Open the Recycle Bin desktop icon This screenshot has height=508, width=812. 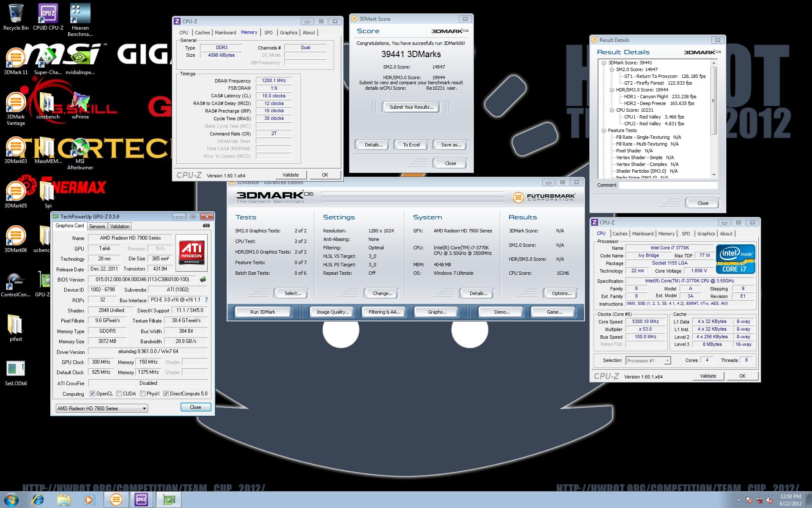16,17
